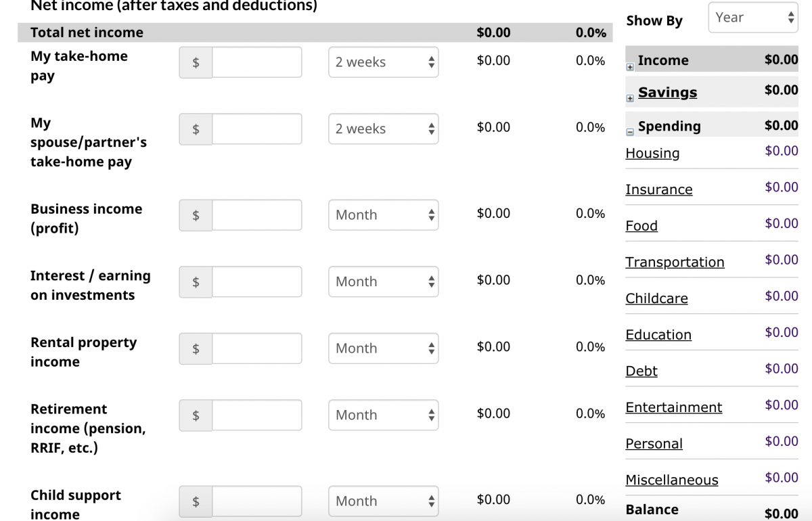Focus the spouse/partner's take-home pay input
Screen dimensions: 812x521
coord(256,129)
